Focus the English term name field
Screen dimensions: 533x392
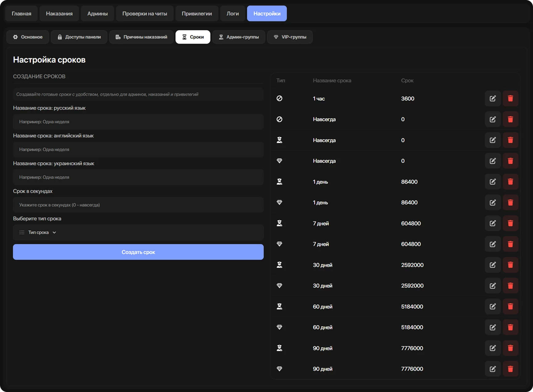click(x=138, y=149)
